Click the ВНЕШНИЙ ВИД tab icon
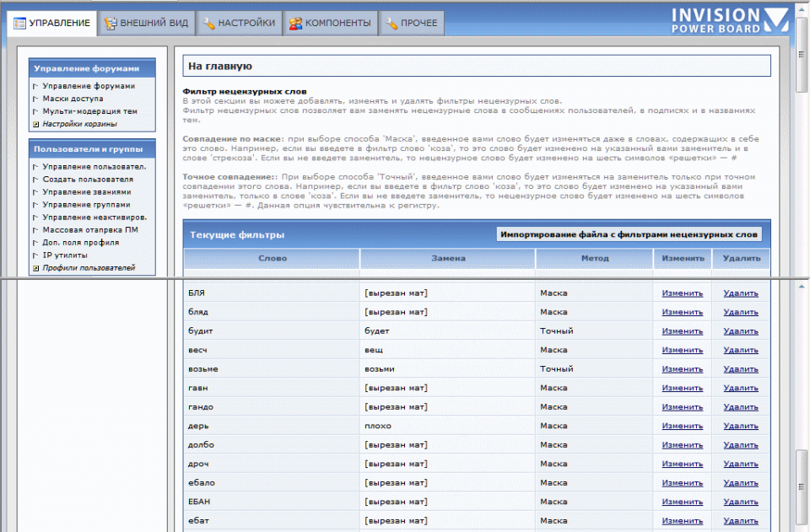 coord(110,24)
